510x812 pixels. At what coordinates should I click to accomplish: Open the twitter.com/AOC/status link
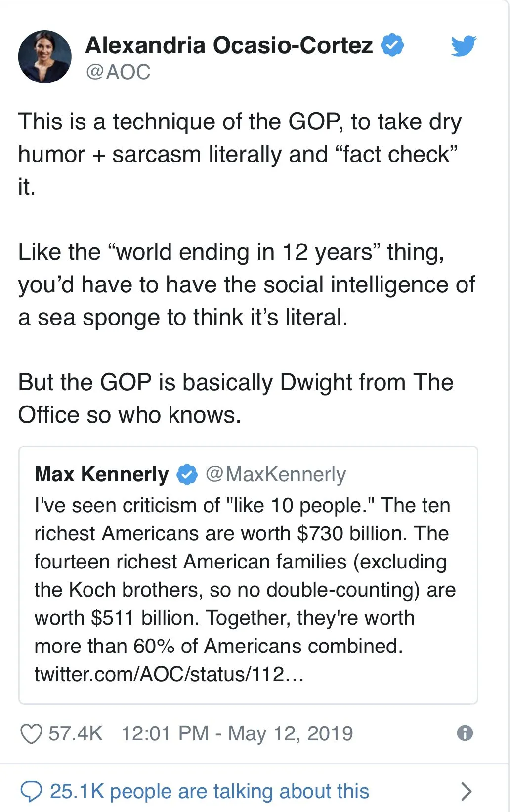click(169, 674)
